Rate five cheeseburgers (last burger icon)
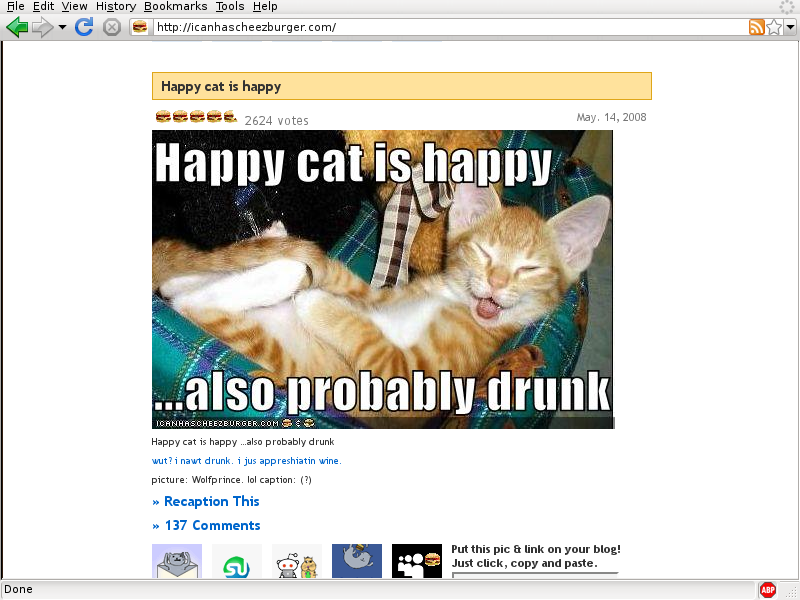This screenshot has width=800, height=600. tap(231, 117)
